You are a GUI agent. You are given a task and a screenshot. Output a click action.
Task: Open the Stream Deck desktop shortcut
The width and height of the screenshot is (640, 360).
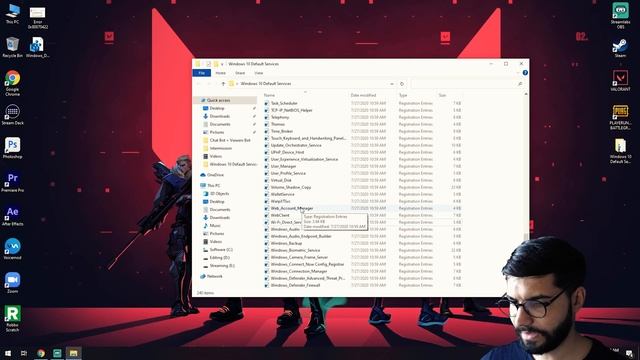tap(12, 114)
